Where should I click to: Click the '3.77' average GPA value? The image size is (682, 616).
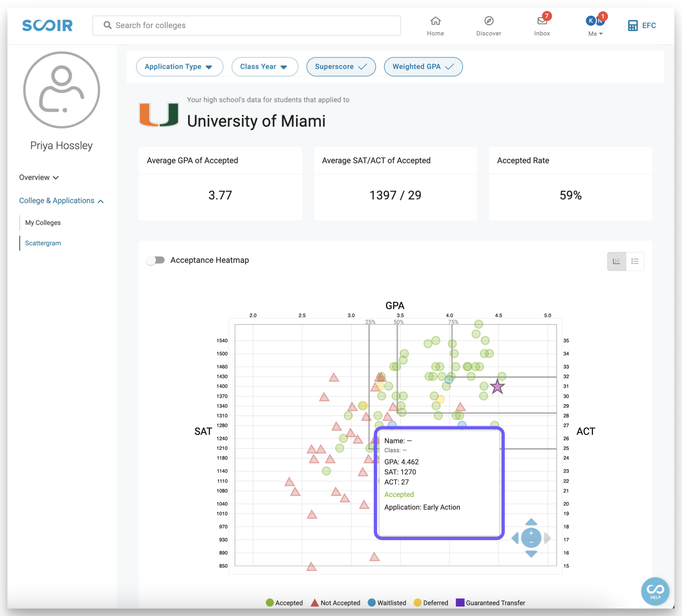[x=220, y=195]
